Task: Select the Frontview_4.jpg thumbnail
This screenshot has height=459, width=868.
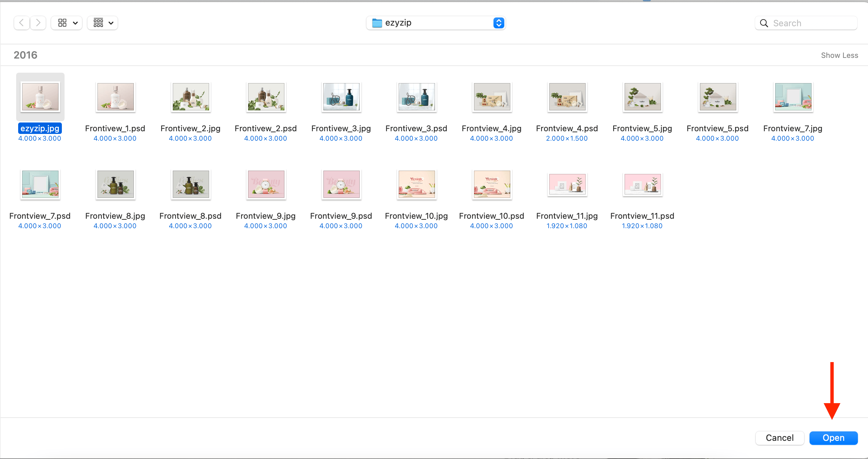Action: [492, 97]
